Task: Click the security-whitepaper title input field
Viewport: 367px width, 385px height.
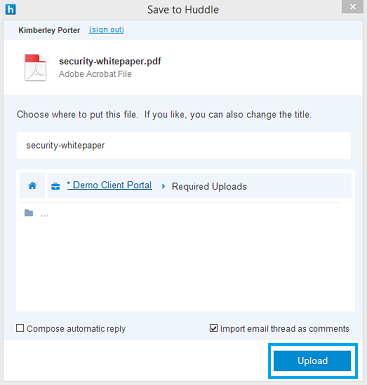Action: tap(184, 145)
